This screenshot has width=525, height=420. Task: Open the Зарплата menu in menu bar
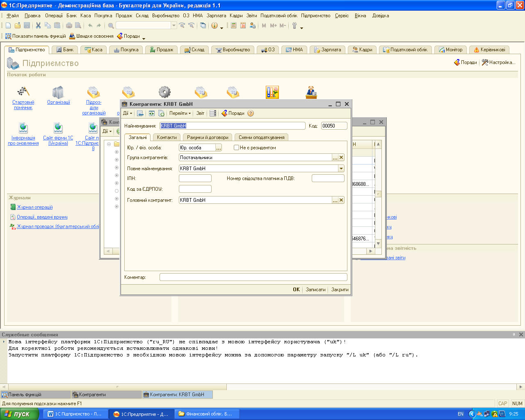click(x=216, y=16)
